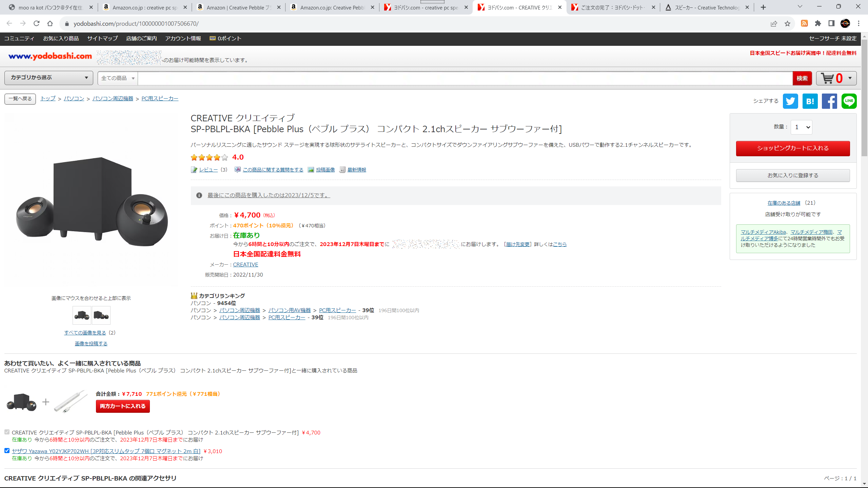This screenshot has width=868, height=488.
Task: Click 0ポイント points indicator
Action: tap(225, 39)
